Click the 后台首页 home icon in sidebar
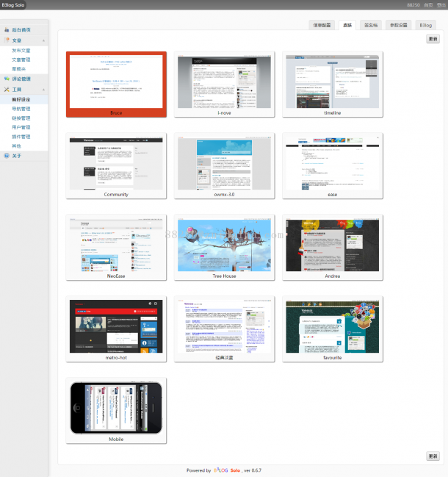 pyautogui.click(x=7, y=30)
